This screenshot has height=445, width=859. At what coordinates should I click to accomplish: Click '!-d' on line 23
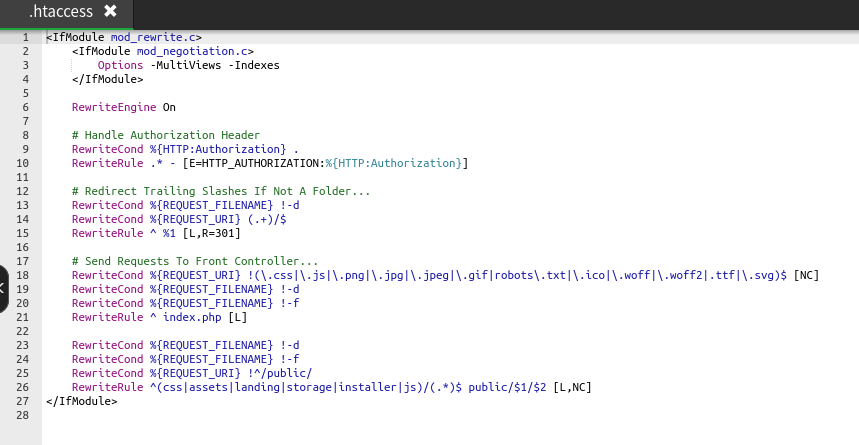[x=290, y=345]
